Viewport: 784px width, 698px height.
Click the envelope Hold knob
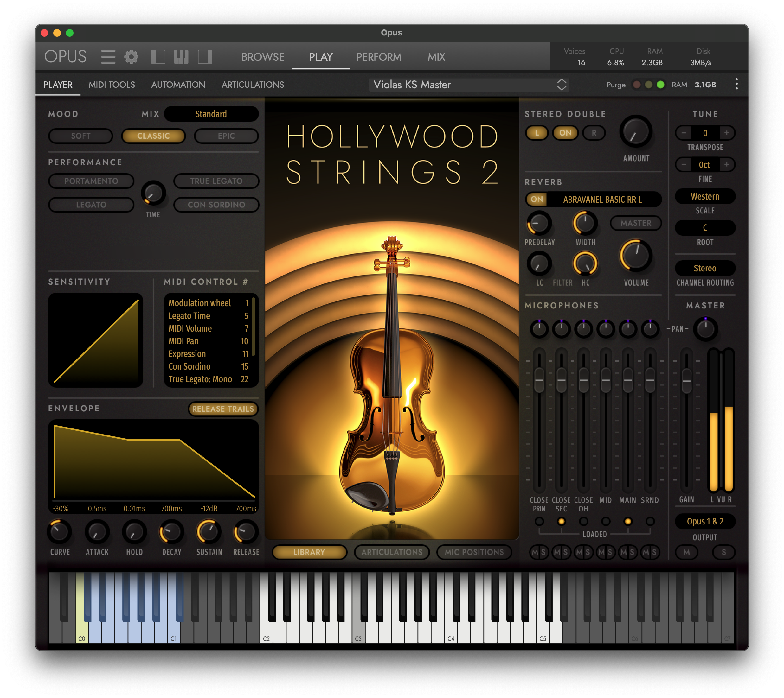tap(134, 531)
